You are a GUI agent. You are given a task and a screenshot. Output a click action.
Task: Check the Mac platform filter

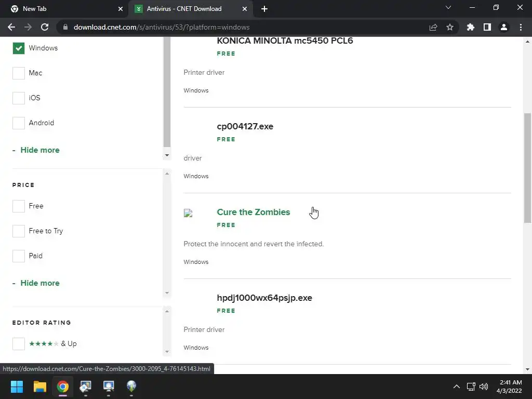[x=19, y=73]
